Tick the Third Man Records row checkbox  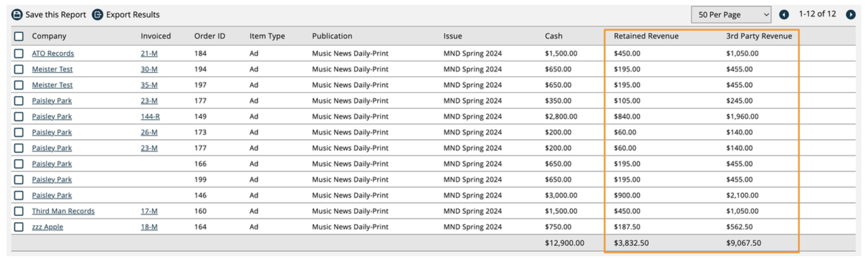(19, 211)
